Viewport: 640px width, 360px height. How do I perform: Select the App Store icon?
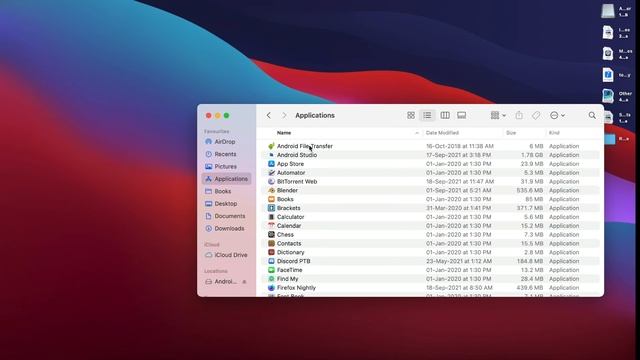click(x=271, y=164)
